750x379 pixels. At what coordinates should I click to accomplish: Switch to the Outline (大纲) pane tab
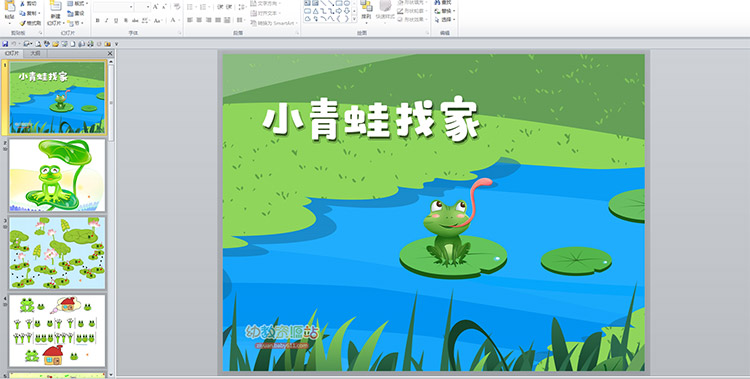[35, 54]
